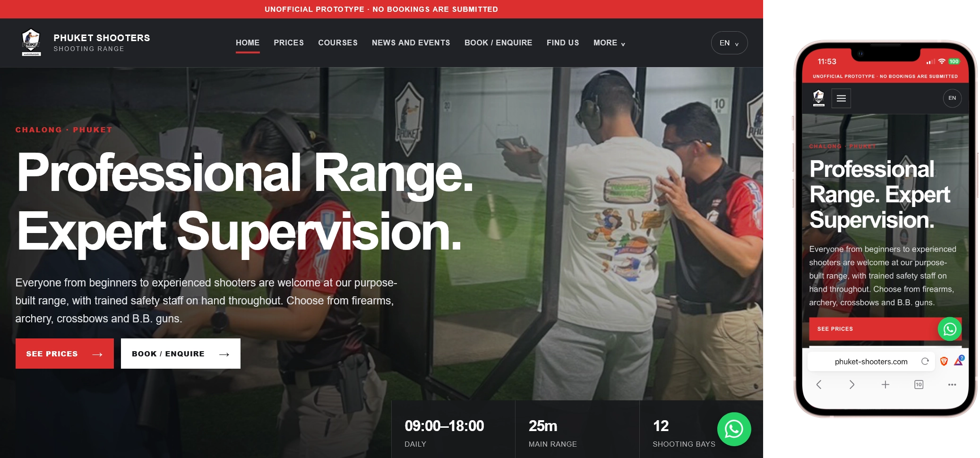The height and width of the screenshot is (458, 980).
Task: Expand the MORE navigation dropdown
Action: coord(609,43)
